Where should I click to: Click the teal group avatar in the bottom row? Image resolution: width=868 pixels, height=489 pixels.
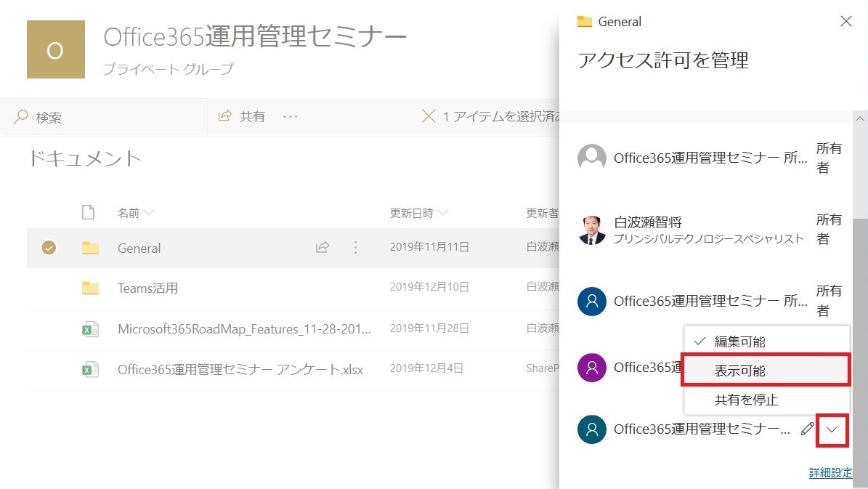[592, 429]
